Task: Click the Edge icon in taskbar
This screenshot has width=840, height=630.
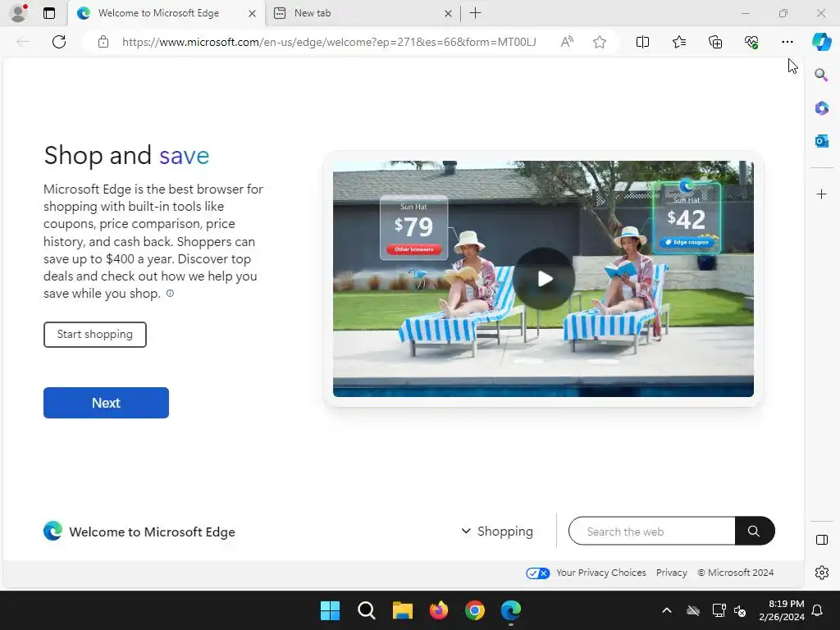Action: coord(511,610)
